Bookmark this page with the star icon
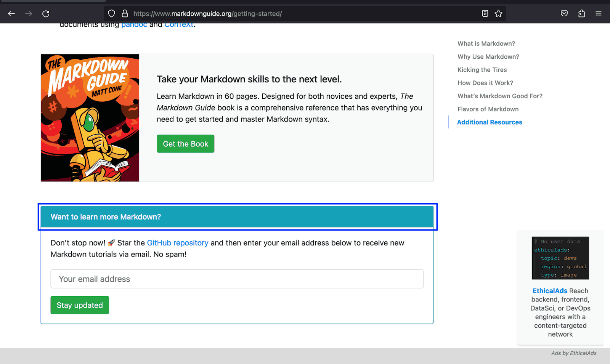The width and height of the screenshot is (610, 364). click(x=498, y=13)
